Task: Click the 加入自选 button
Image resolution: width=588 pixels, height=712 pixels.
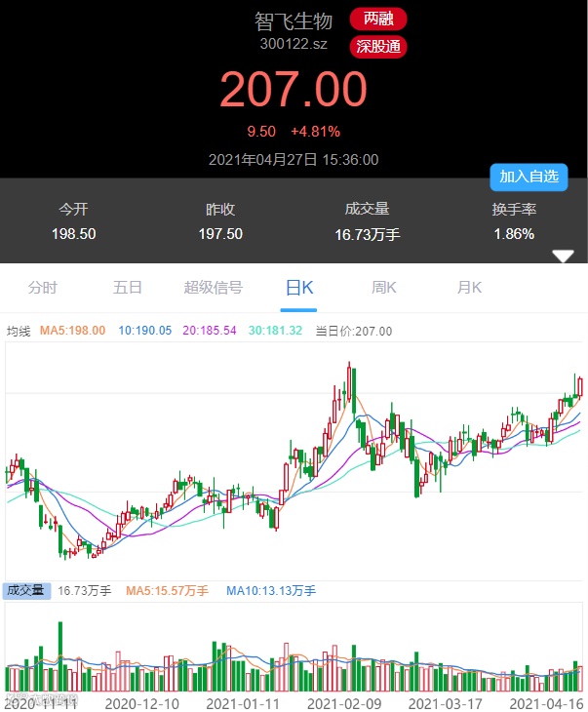Action: click(x=529, y=177)
